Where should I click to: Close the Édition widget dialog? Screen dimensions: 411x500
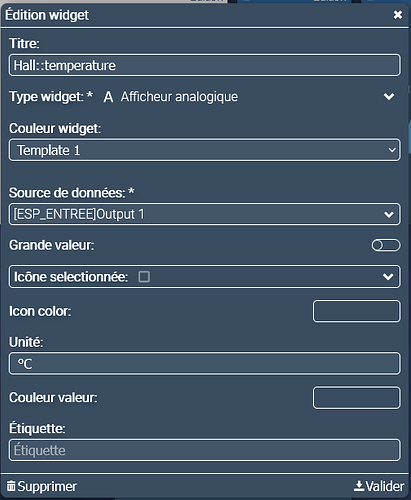pyautogui.click(x=397, y=15)
